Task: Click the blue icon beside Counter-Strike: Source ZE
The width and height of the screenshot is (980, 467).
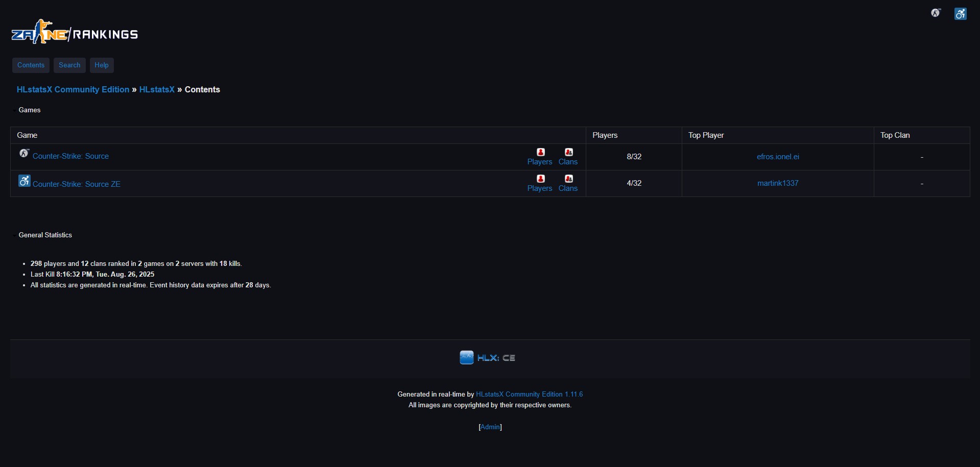Action: point(24,181)
